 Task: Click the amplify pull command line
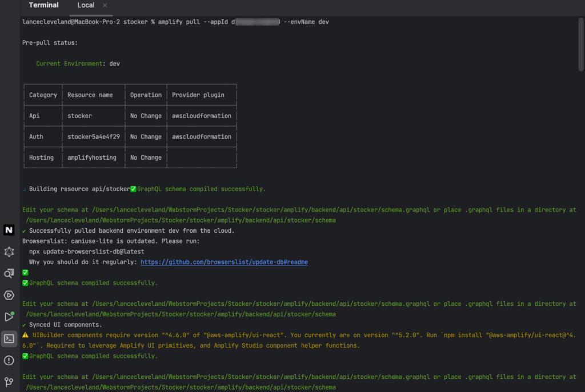[175, 22]
